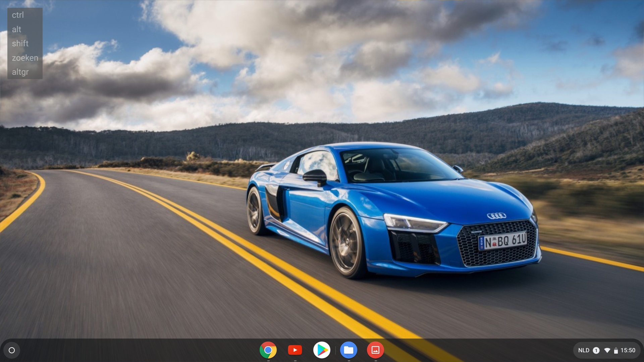Launch the YouTube app
This screenshot has height=362, width=644.
(x=295, y=350)
